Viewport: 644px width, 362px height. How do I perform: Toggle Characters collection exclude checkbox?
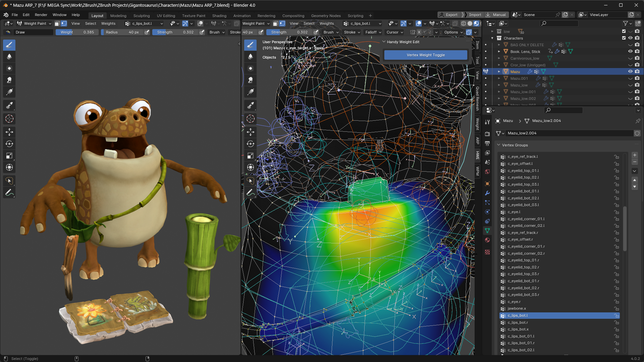pyautogui.click(x=624, y=38)
